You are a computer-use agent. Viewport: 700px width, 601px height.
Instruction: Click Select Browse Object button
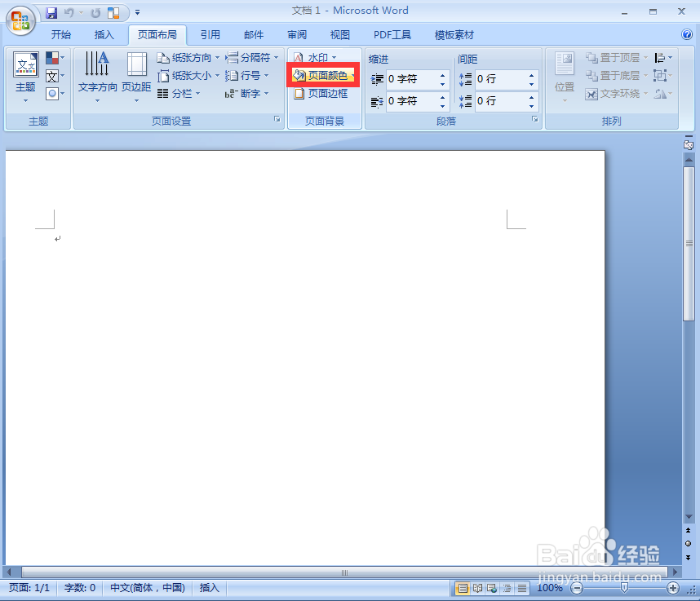click(689, 543)
